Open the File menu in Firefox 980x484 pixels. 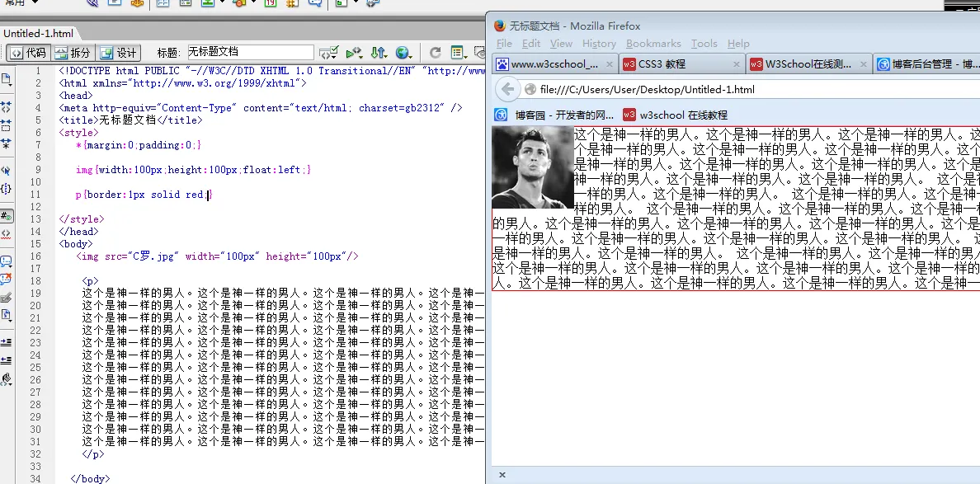click(504, 43)
